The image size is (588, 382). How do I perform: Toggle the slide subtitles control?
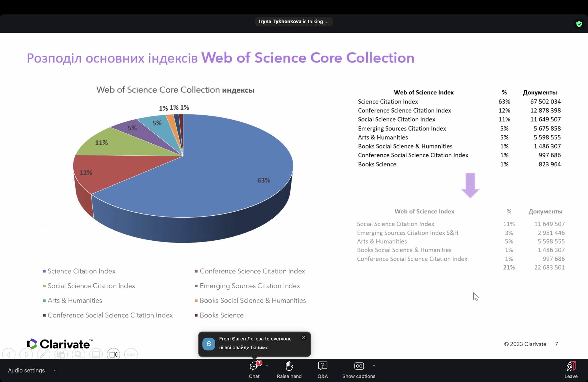(96, 354)
